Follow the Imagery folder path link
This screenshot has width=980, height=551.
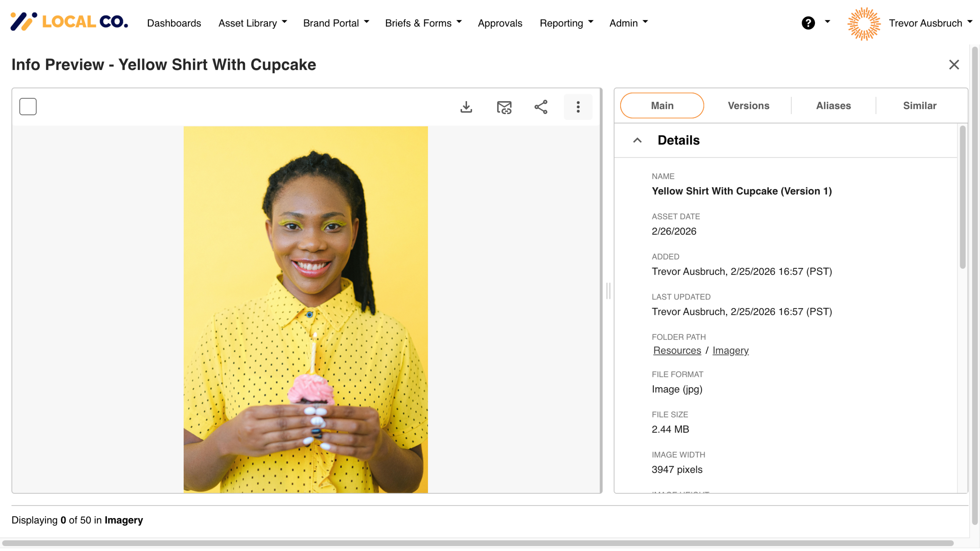730,350
